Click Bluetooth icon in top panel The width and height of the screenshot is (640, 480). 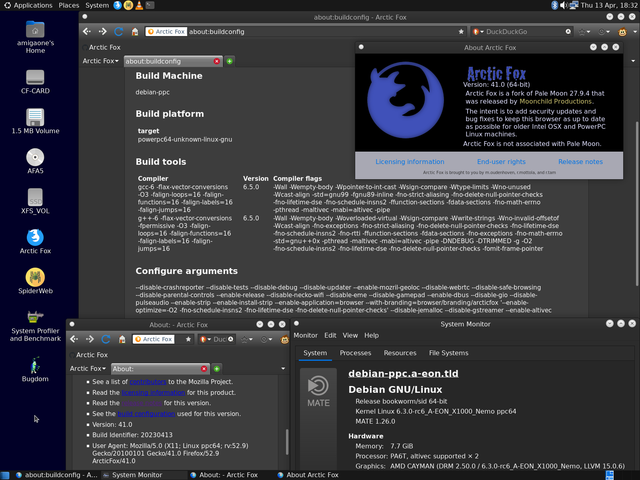(554, 5)
